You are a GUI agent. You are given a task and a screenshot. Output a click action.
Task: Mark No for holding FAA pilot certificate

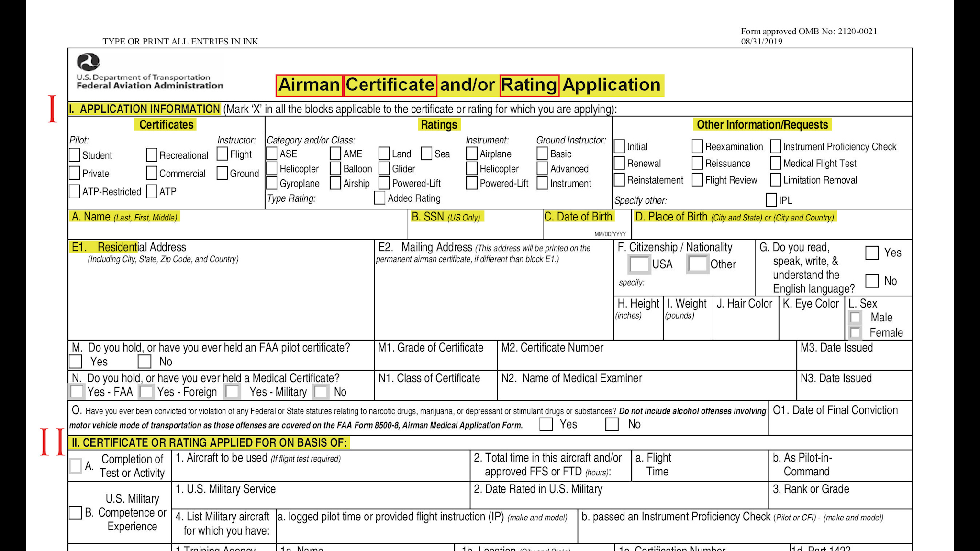click(145, 362)
